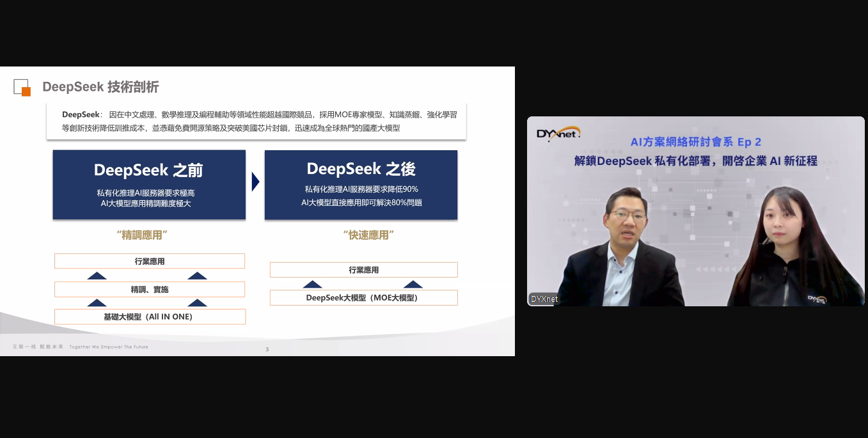
Task: Click the DYXnet logo in the video panel
Action: [x=558, y=133]
